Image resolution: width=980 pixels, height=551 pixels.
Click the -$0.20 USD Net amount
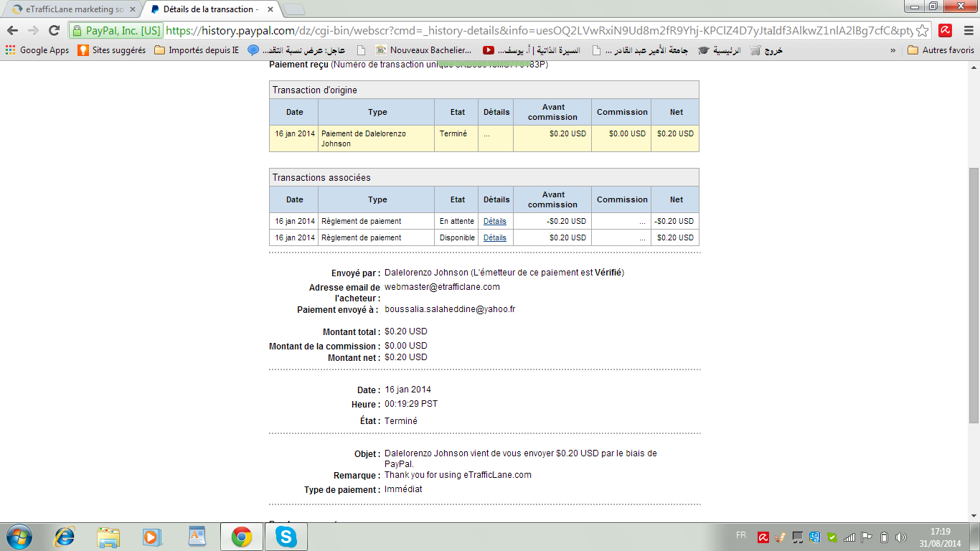(x=674, y=221)
